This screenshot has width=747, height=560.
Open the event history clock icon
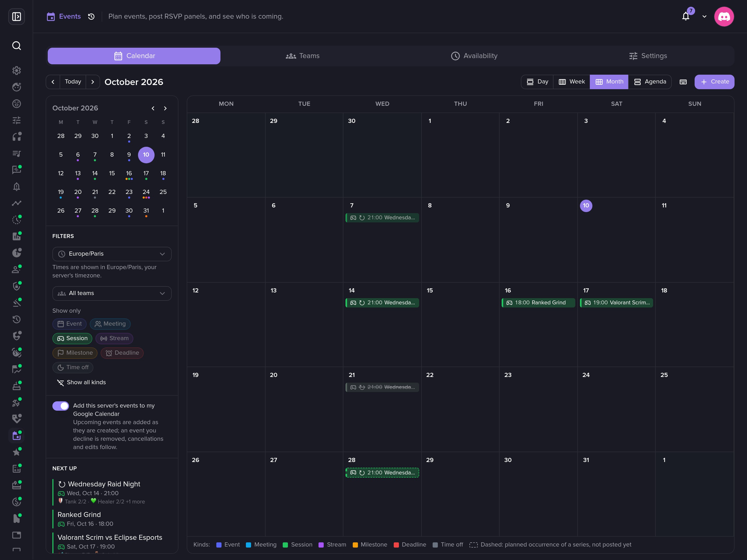tap(91, 17)
